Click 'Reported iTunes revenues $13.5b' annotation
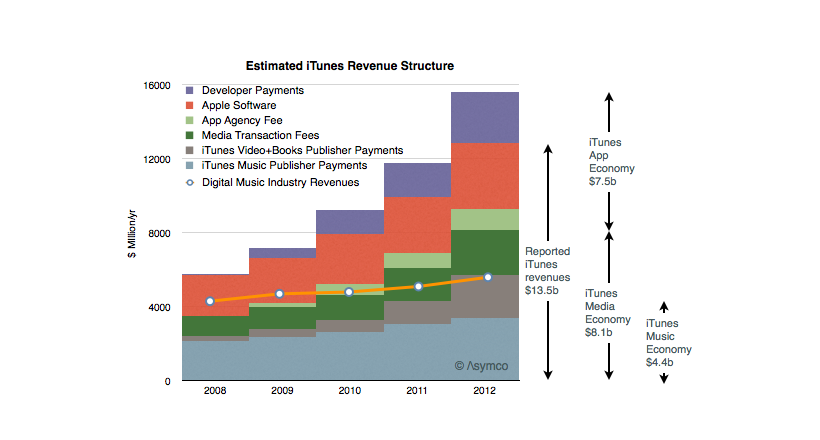 pyautogui.click(x=548, y=271)
